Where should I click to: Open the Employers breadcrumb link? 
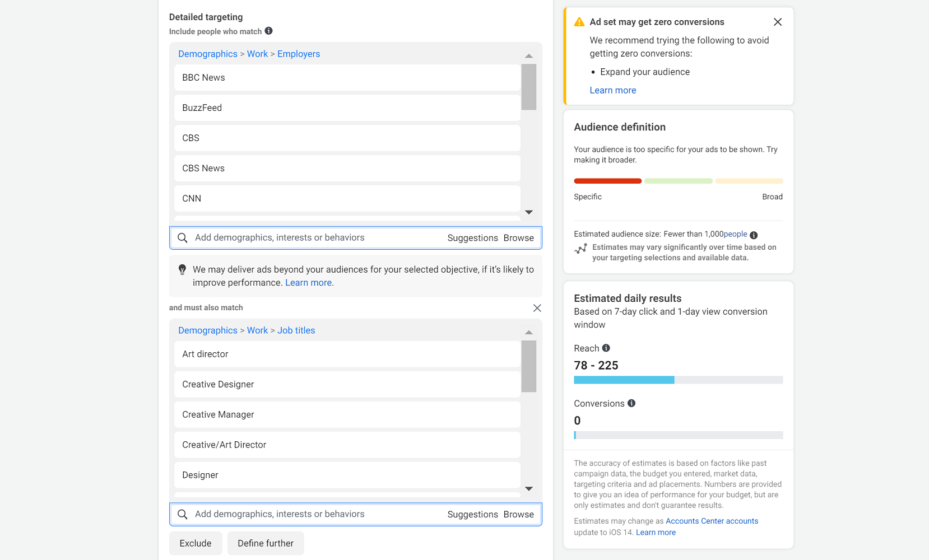299,54
